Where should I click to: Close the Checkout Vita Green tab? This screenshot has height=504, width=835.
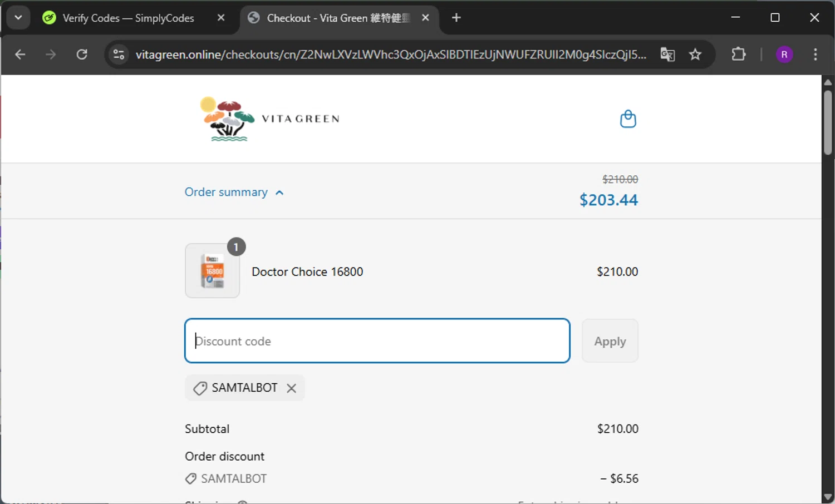pyautogui.click(x=425, y=18)
